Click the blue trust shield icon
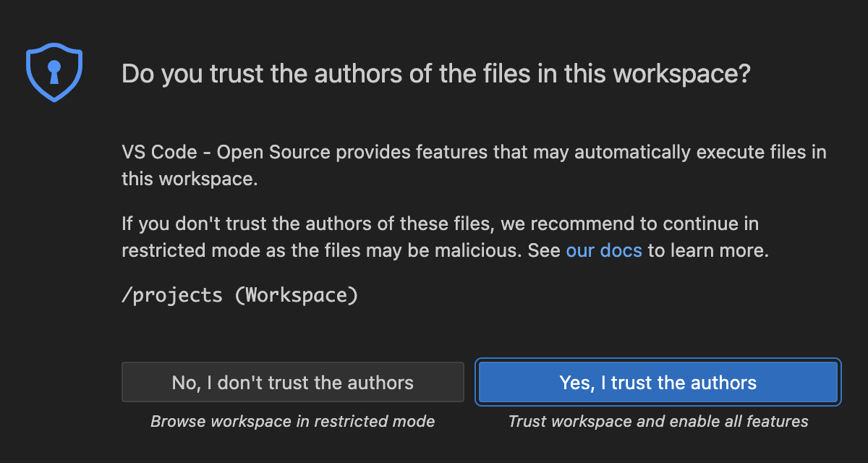Viewport: 868px width, 463px height. [x=54, y=73]
